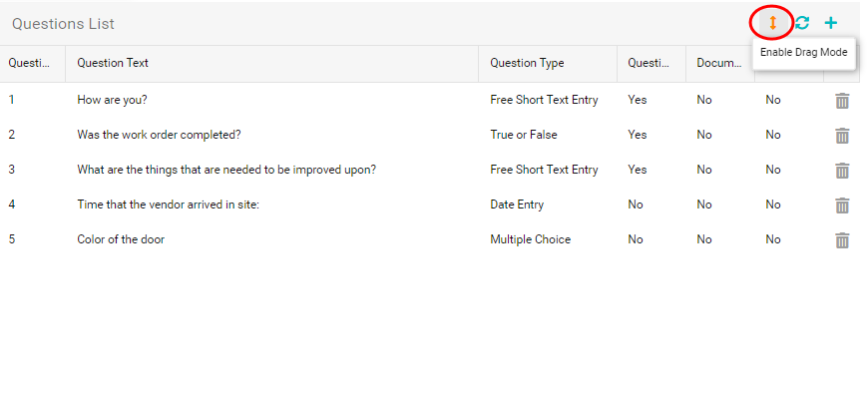Click the 'Docum...' column header
Screen dimensions: 868x410
coord(720,63)
